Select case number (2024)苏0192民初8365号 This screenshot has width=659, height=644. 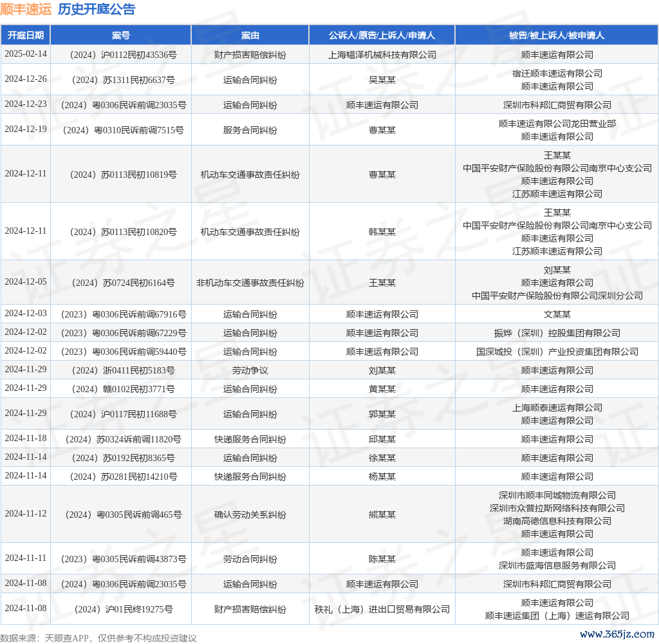pos(123,458)
